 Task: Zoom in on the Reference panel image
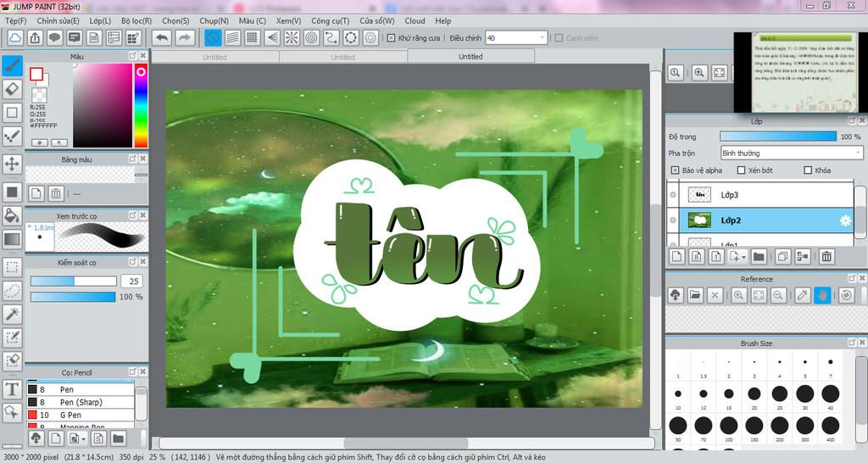pos(738,295)
